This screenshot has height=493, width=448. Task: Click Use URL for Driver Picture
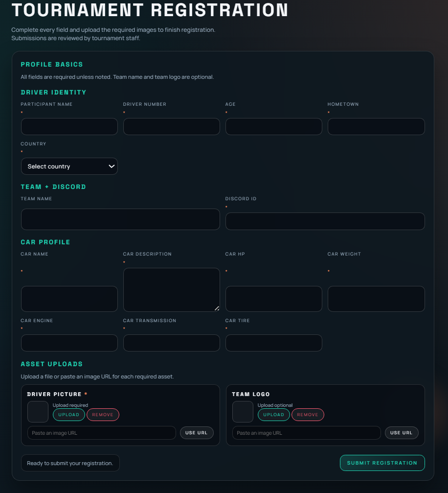click(x=197, y=433)
